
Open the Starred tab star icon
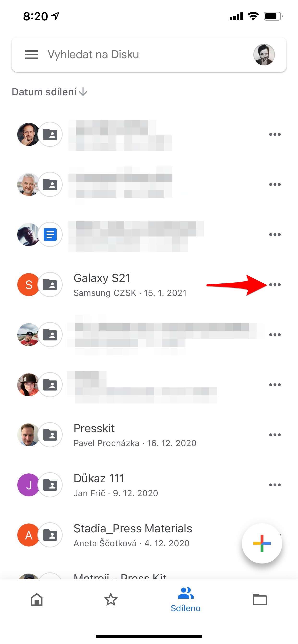[111, 599]
